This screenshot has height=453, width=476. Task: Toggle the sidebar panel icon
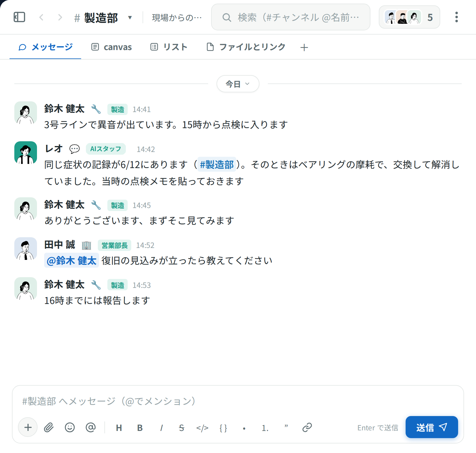click(x=19, y=17)
